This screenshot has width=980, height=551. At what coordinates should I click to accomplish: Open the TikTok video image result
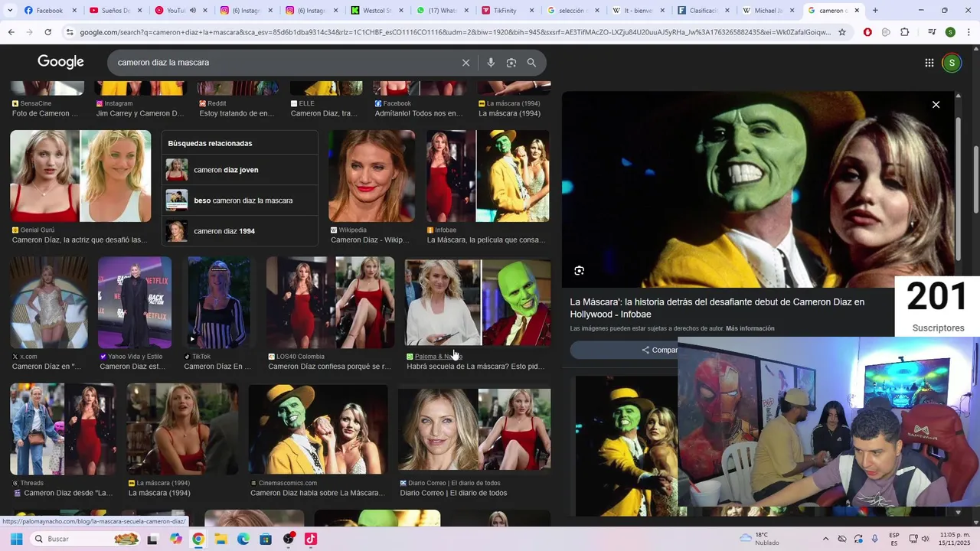(219, 302)
